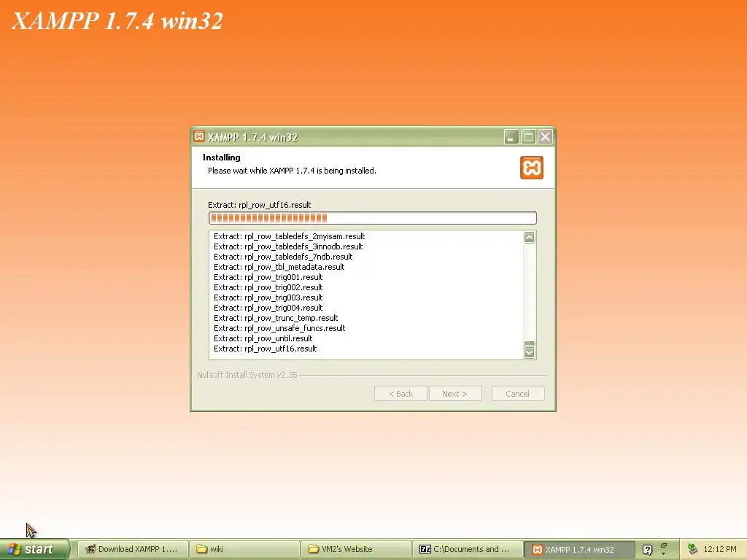Click the log list scroll up arrow
The width and height of the screenshot is (747, 560).
tap(530, 237)
